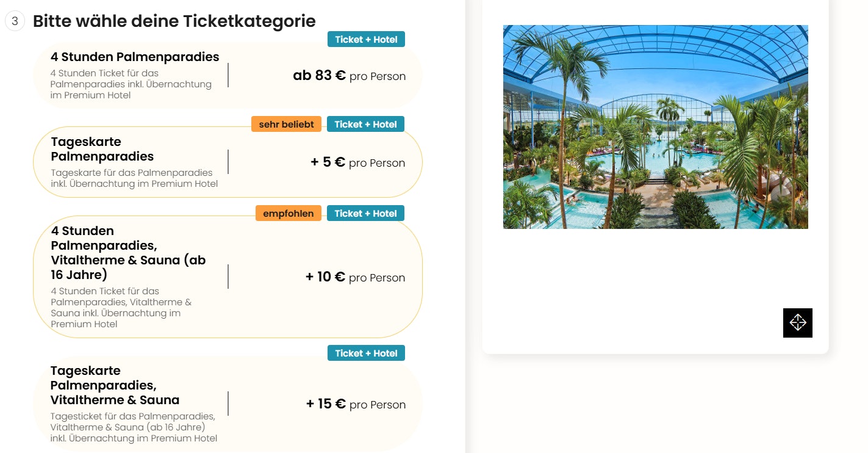868x453 pixels.
Task: Click the Tageskarte für das Palmenparadies description
Action: click(134, 178)
